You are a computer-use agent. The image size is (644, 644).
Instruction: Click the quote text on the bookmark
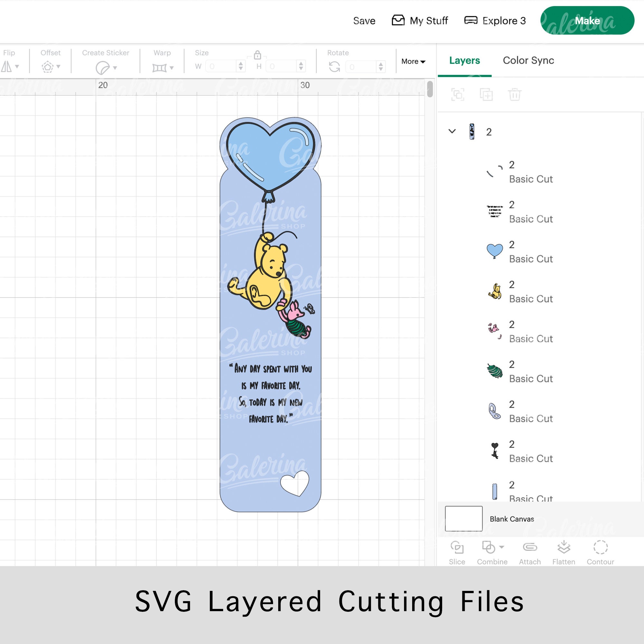tap(271, 394)
